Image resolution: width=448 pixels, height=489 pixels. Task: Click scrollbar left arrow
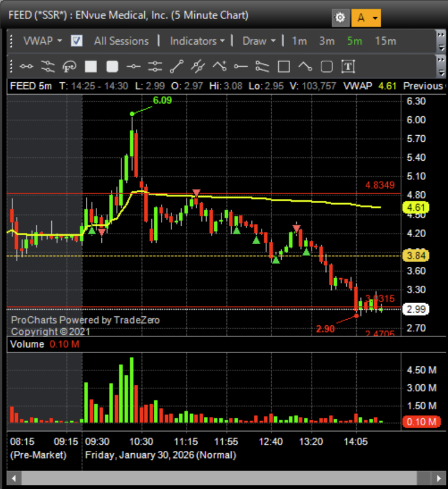click(x=14, y=478)
